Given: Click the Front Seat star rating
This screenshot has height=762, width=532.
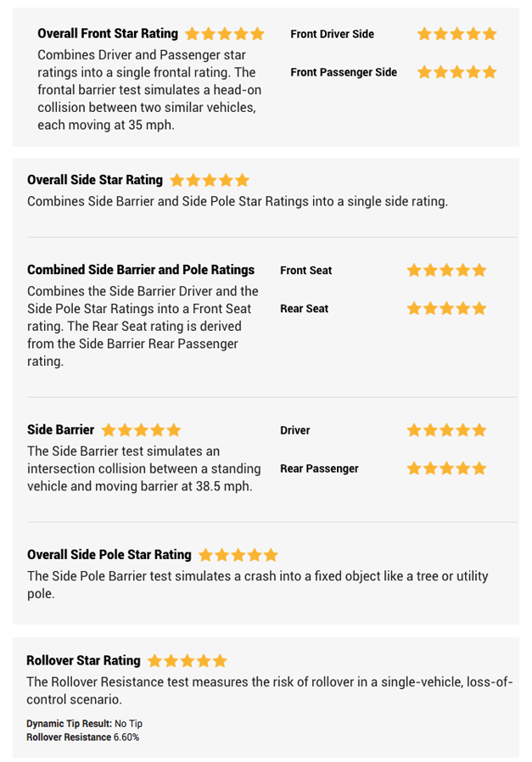Looking at the screenshot, I should (x=446, y=270).
